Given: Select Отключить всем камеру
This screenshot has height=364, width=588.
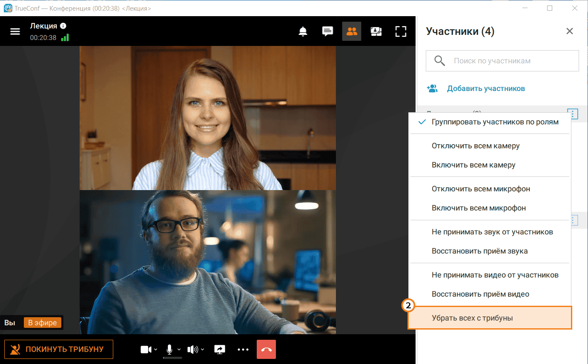Looking at the screenshot, I should click(489, 146).
